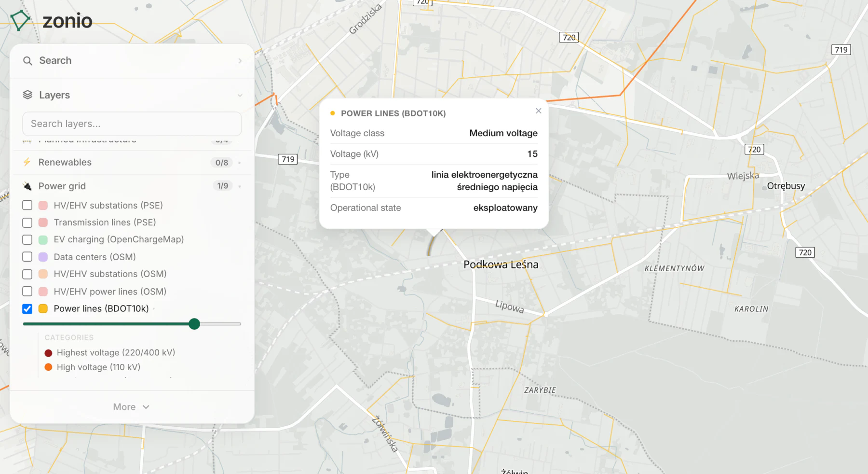This screenshot has height=474, width=868.
Task: Click the Renewables 0/8 count badge
Action: 222,163
